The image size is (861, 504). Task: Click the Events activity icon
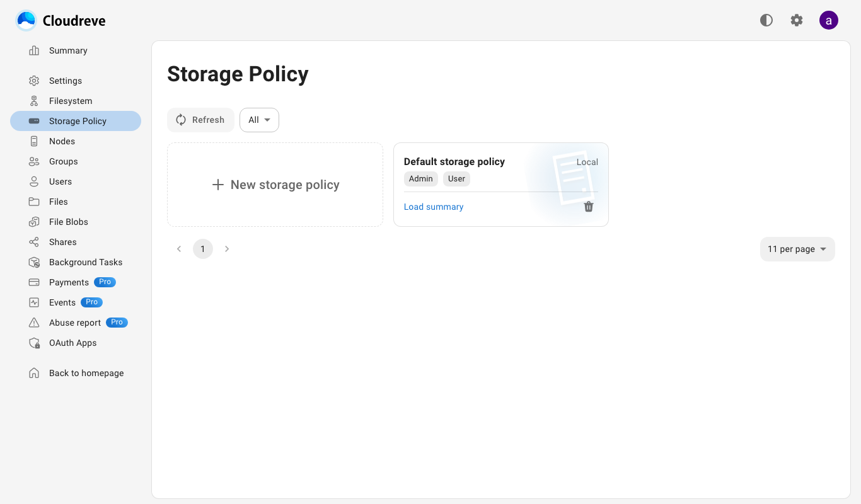pyautogui.click(x=34, y=302)
